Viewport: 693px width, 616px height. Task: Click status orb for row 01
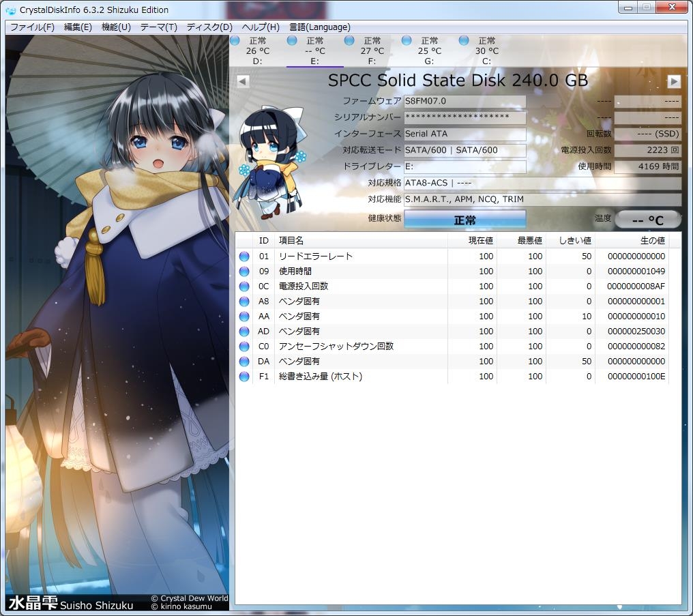[x=244, y=256]
